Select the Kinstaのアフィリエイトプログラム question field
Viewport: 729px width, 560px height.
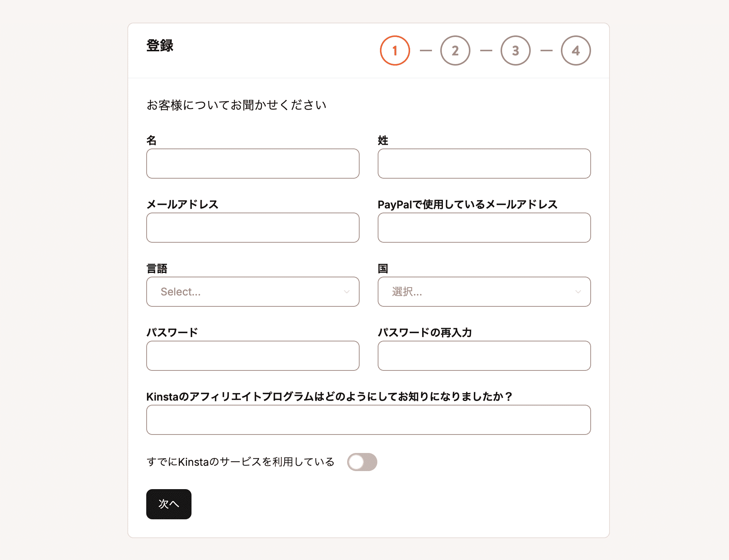pyautogui.click(x=368, y=419)
